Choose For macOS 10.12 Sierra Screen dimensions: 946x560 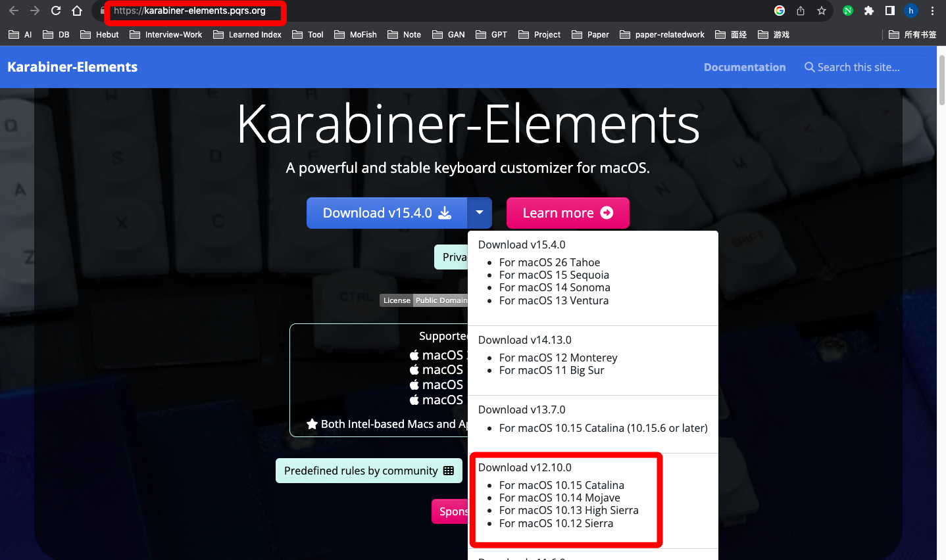click(556, 523)
